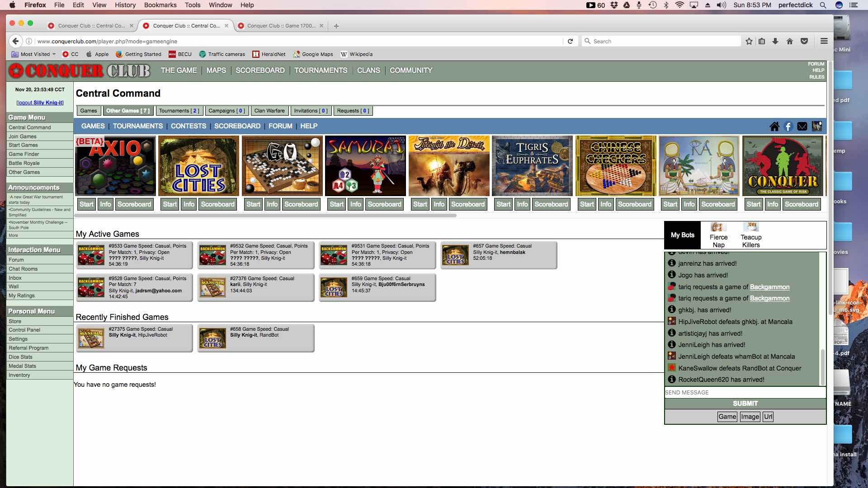868x488 pixels.
Task: Click the games carousel horizontal scrollbar
Action: (x=266, y=216)
